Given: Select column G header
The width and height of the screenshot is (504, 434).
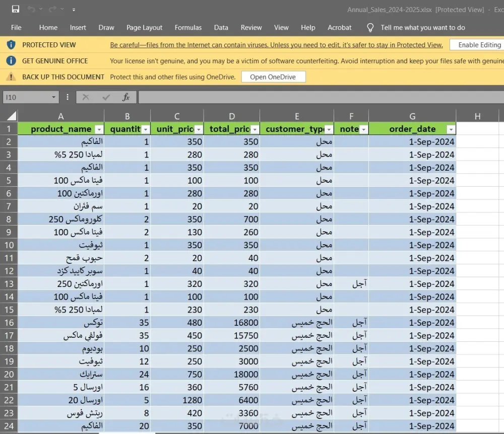Looking at the screenshot, I should click(x=412, y=116).
